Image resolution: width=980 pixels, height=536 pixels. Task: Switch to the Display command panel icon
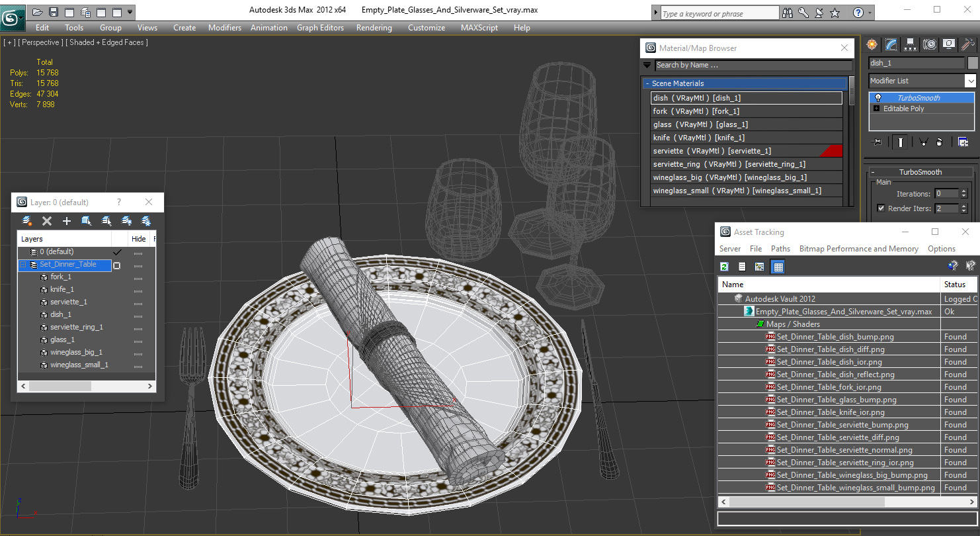click(949, 44)
